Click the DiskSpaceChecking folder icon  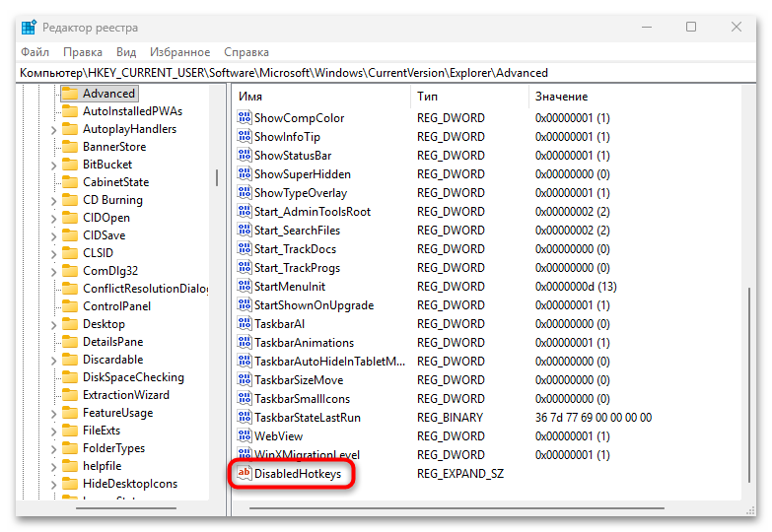pos(70,377)
